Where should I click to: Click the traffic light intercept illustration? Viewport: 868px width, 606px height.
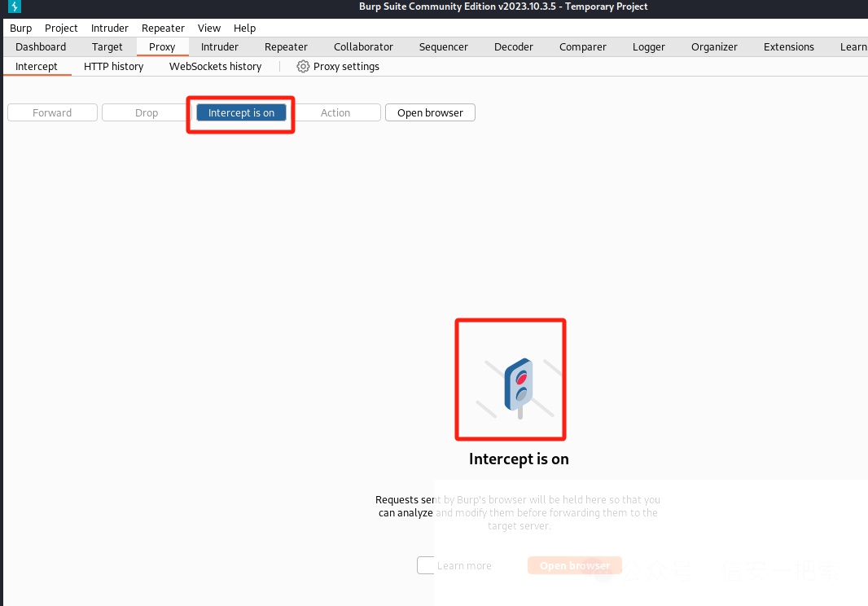518,388
